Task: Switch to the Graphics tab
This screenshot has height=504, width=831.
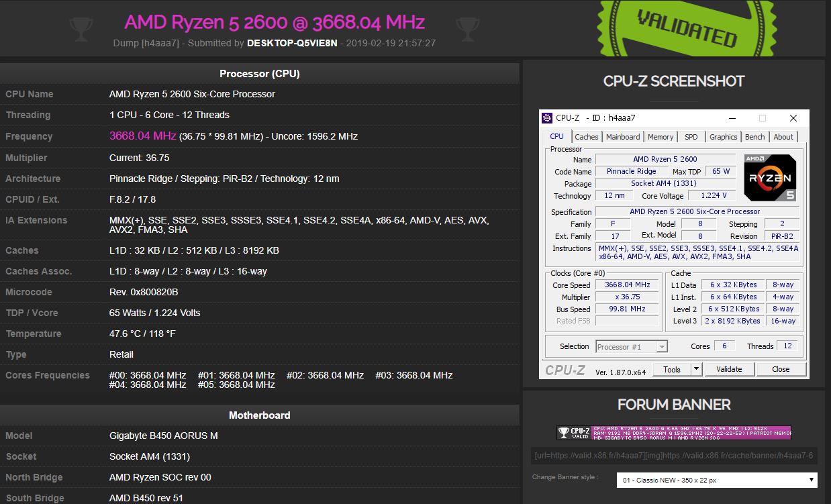Action: click(723, 137)
